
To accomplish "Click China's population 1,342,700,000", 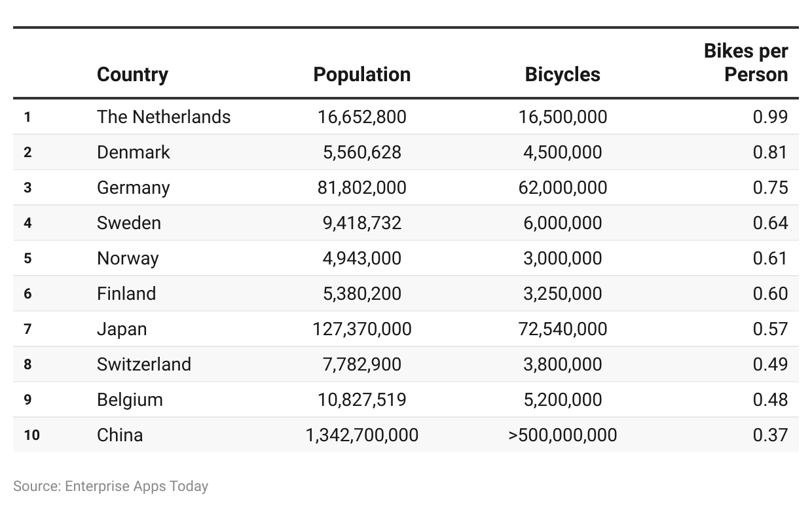I will pyautogui.click(x=362, y=435).
